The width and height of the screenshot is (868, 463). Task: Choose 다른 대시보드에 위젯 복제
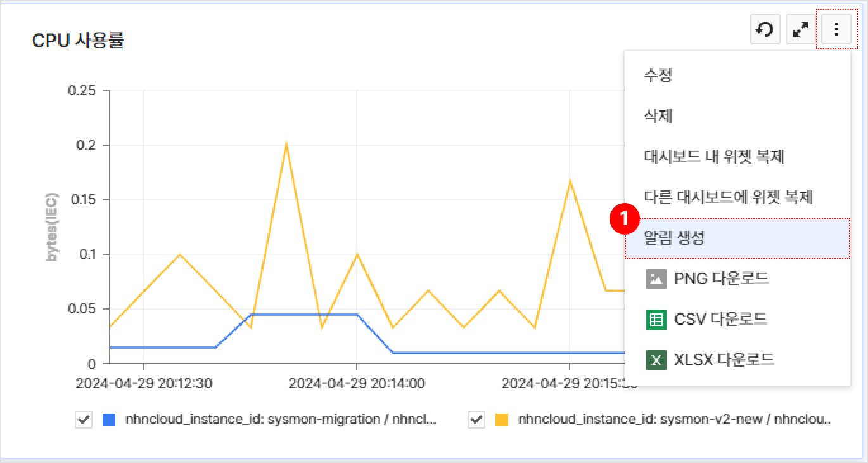pyautogui.click(x=728, y=197)
